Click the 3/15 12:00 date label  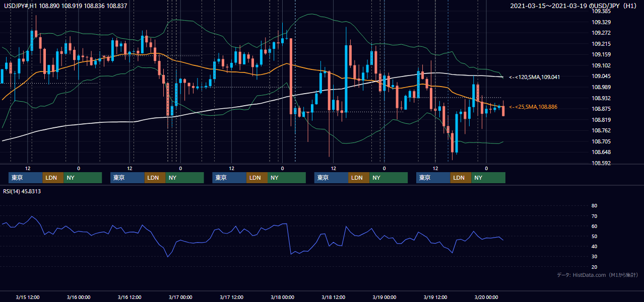tap(28, 297)
